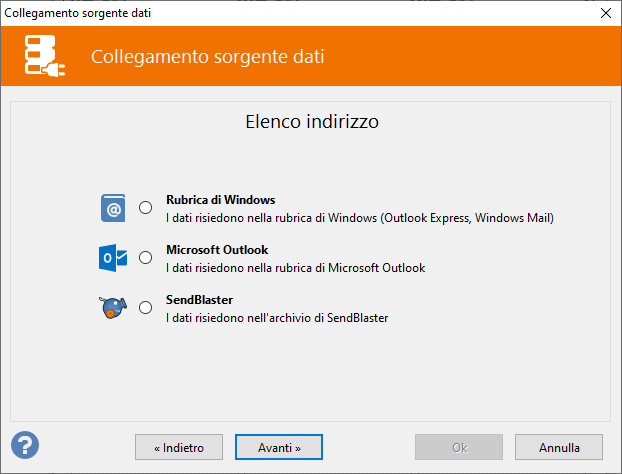
Task: Click text mentioning Outlook Express, Windows Mail
Action: point(360,218)
